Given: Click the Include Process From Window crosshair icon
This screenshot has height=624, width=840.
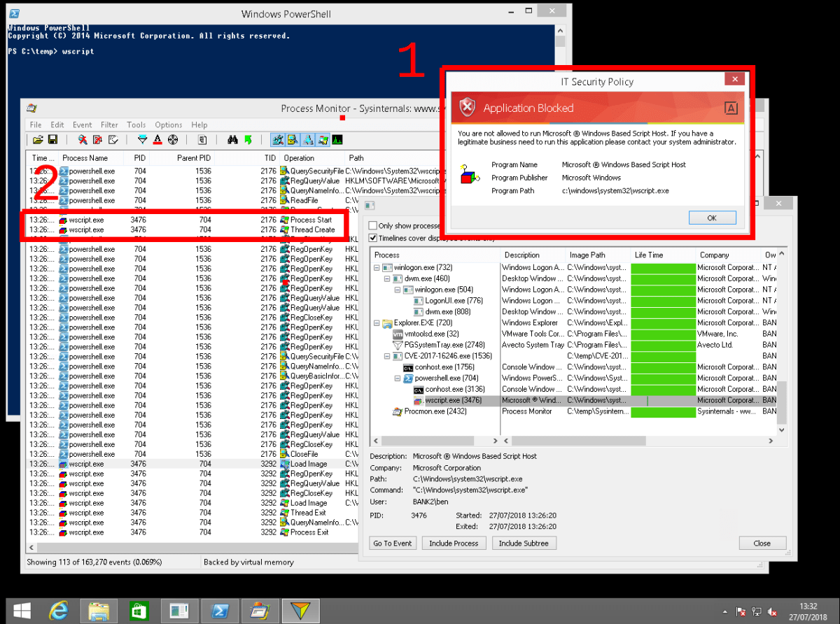Looking at the screenshot, I should [172, 139].
